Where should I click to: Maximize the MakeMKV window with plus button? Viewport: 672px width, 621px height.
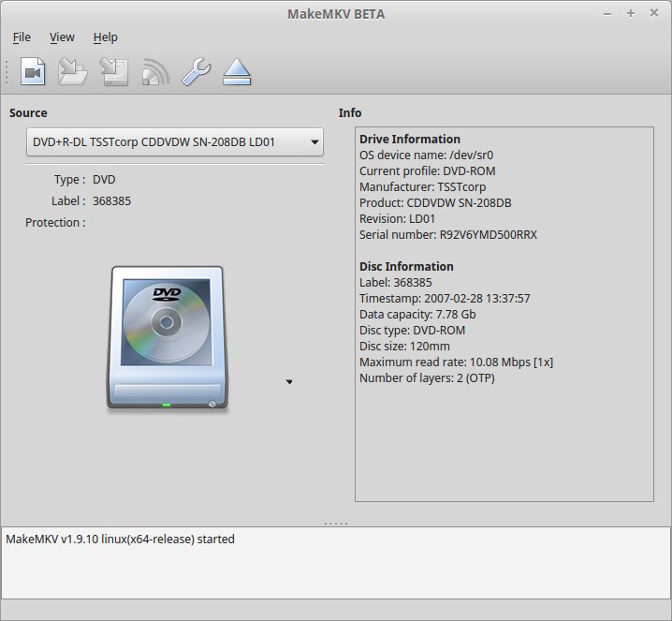coord(631,13)
